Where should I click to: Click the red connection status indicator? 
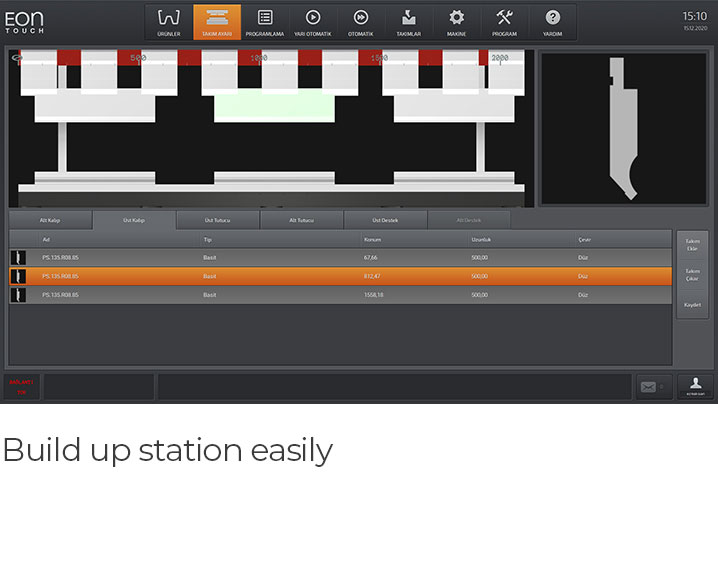22,387
